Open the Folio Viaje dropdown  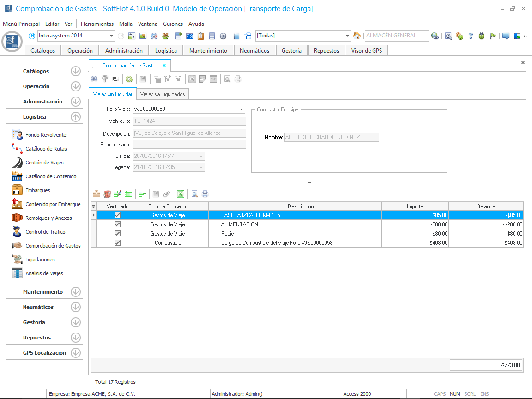tap(242, 109)
